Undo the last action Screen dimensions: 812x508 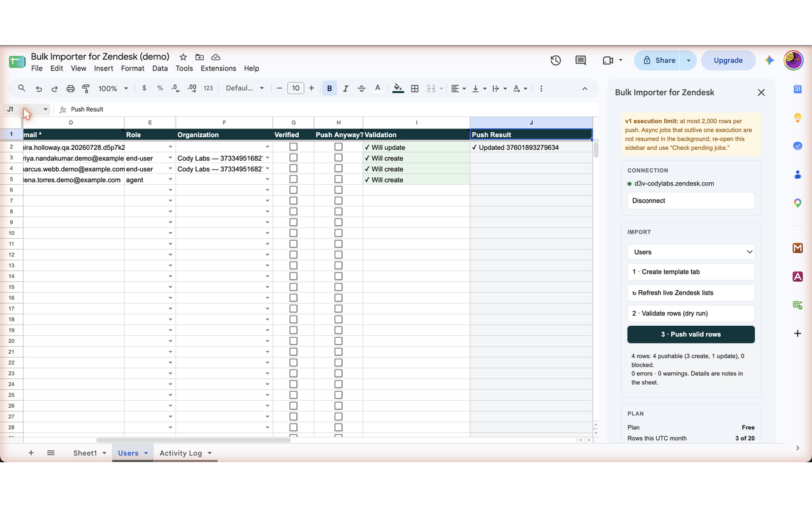pos(39,88)
